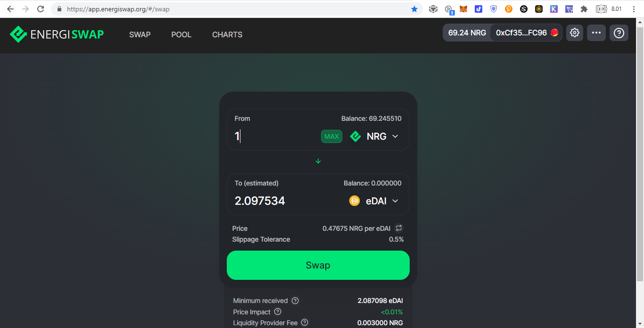
Task: Click the Balance: 69.245510 text
Action: (372, 118)
